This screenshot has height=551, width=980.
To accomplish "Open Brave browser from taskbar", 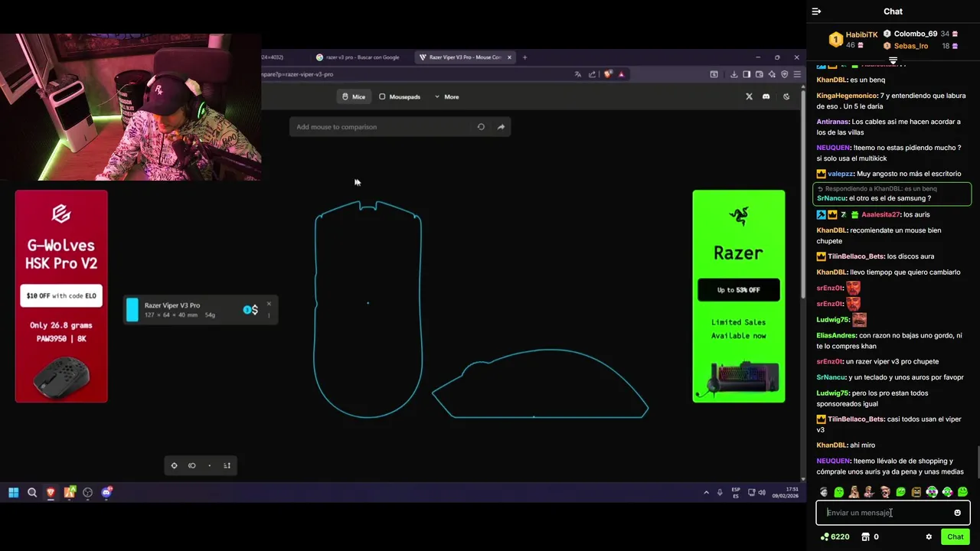I will [51, 492].
